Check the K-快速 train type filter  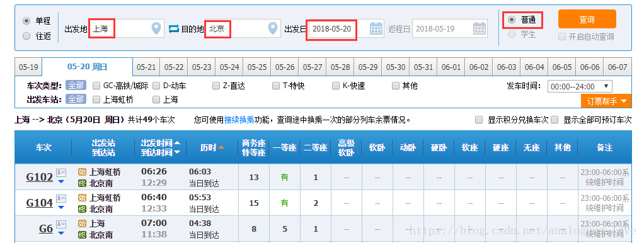coord(336,86)
